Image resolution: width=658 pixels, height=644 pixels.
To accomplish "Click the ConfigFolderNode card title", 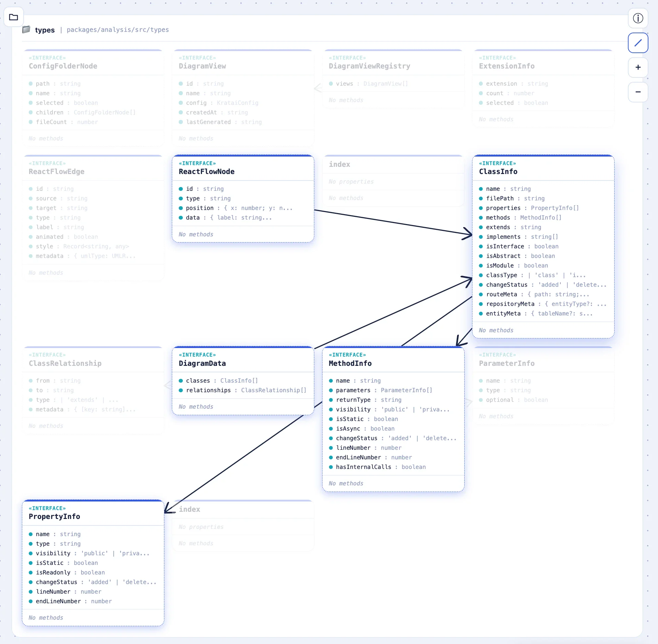I will pos(63,66).
